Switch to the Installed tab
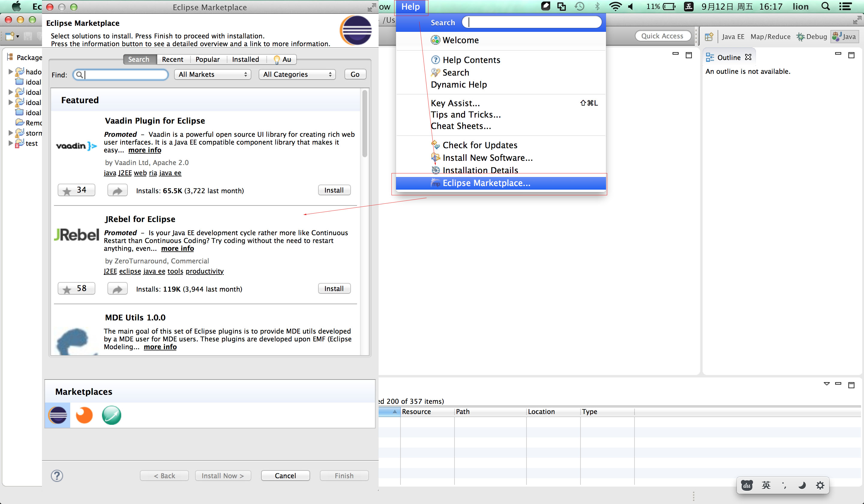Screen dimensions: 864x504 tap(245, 59)
